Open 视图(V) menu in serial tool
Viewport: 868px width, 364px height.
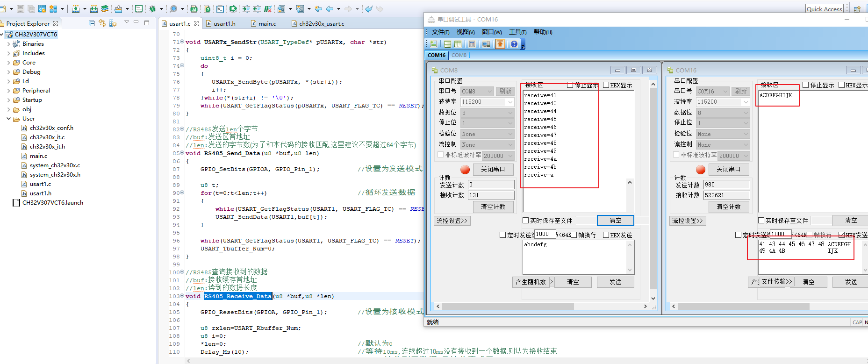point(466,32)
